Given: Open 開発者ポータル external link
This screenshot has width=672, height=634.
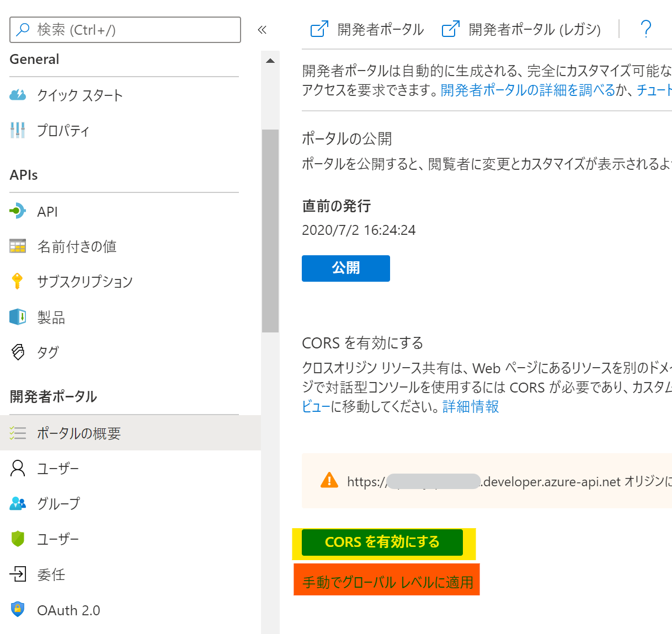Looking at the screenshot, I should point(367,29).
